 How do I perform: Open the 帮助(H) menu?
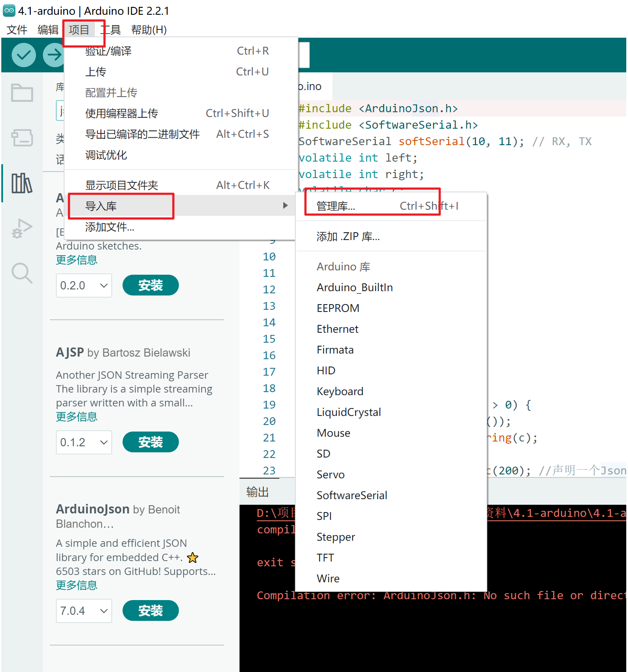149,29
